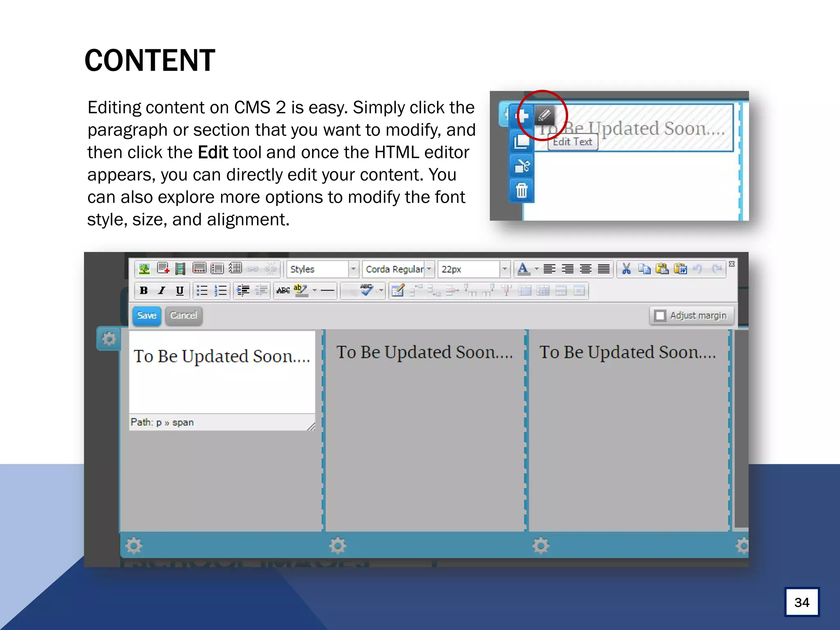Click the redo arrow icon
Viewport: 840px width, 630px height.
point(717,269)
